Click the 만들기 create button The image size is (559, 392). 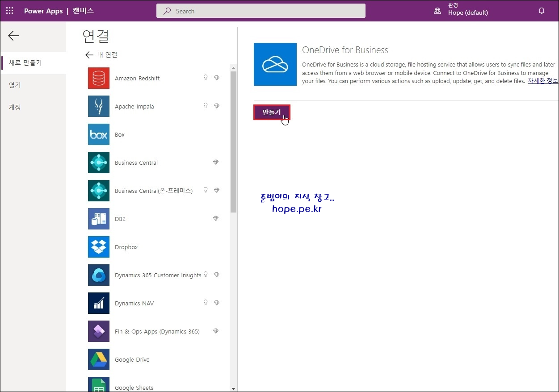(272, 112)
